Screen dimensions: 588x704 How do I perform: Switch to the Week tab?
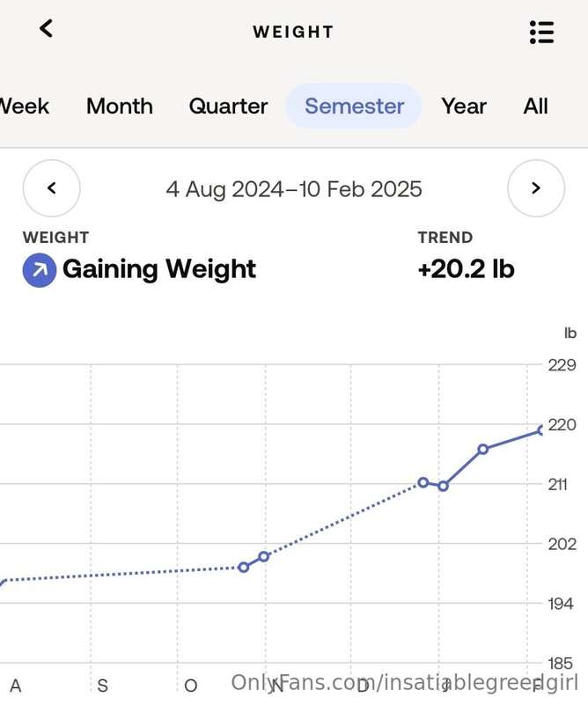pos(24,106)
